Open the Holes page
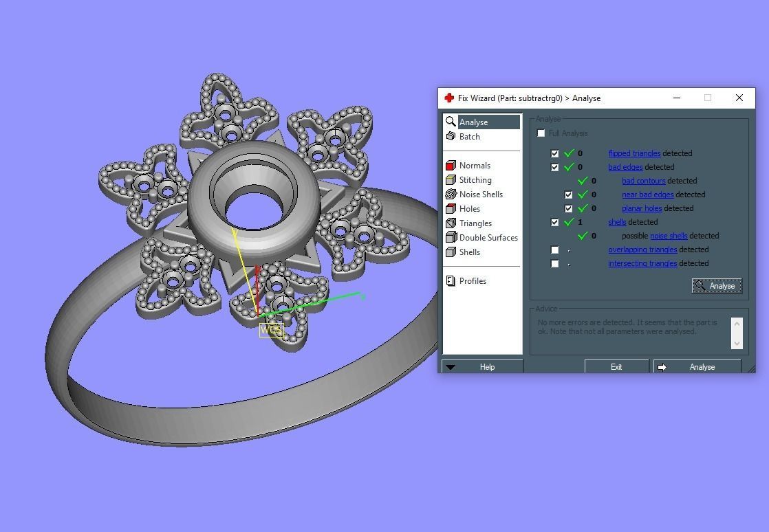Viewport: 769px width, 532px height. [470, 209]
